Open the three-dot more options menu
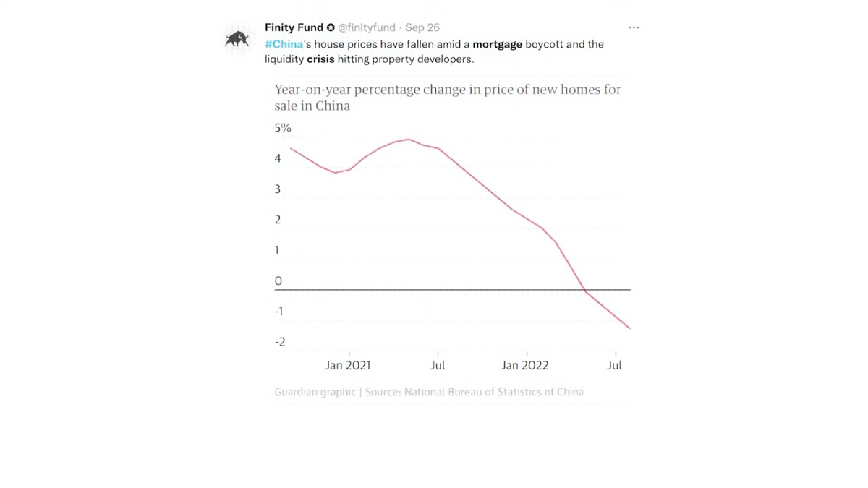The width and height of the screenshot is (868, 488). pyautogui.click(x=634, y=27)
